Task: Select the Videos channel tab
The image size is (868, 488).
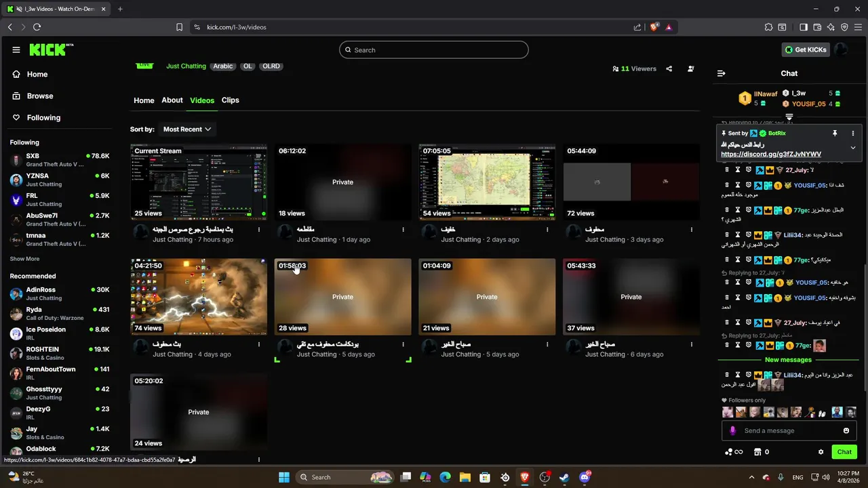Action: [202, 100]
